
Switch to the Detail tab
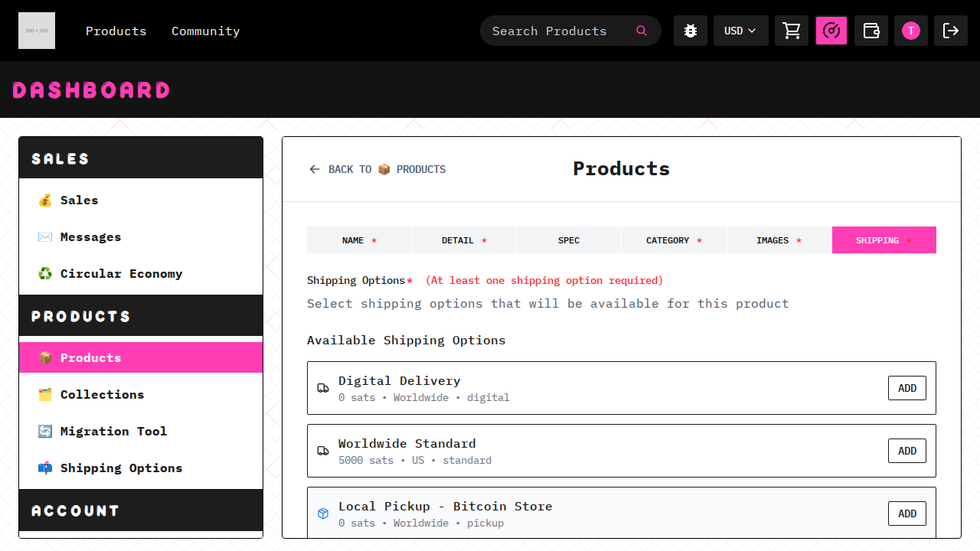click(464, 240)
